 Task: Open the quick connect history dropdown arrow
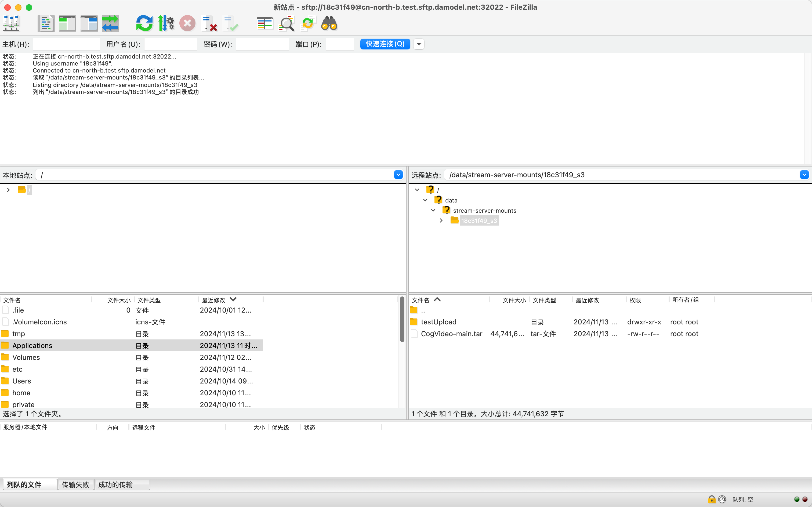419,44
